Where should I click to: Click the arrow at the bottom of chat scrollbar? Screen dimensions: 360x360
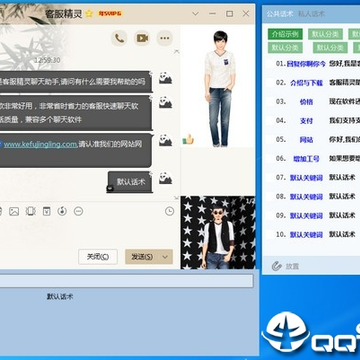pyautogui.click(x=177, y=198)
